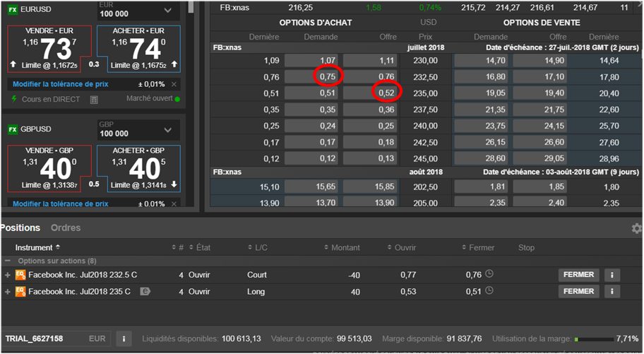The image size is (644, 354).
Task: Click call bid 15,65 at strike 202,50
Action: tap(311, 187)
